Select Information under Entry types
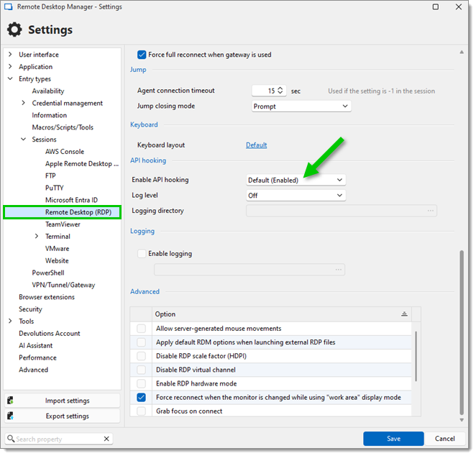Screen dimensions: 476x456 50,116
